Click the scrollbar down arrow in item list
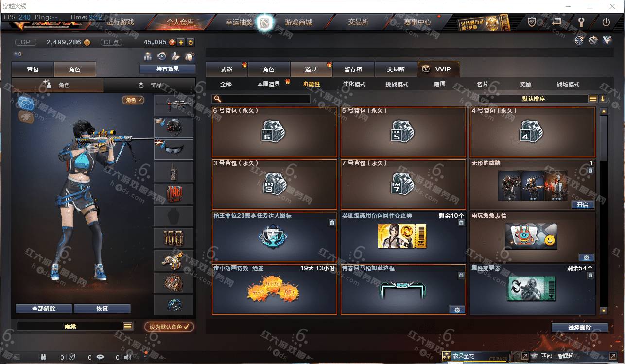The height and width of the screenshot is (364, 625). 604,310
